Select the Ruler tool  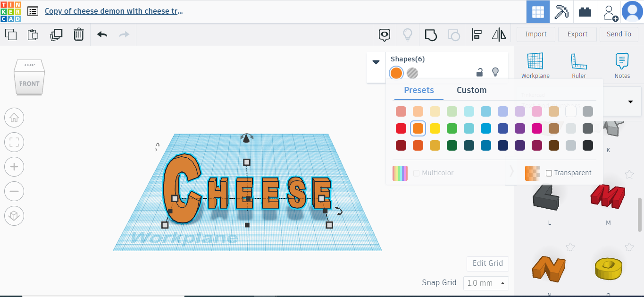pyautogui.click(x=579, y=65)
